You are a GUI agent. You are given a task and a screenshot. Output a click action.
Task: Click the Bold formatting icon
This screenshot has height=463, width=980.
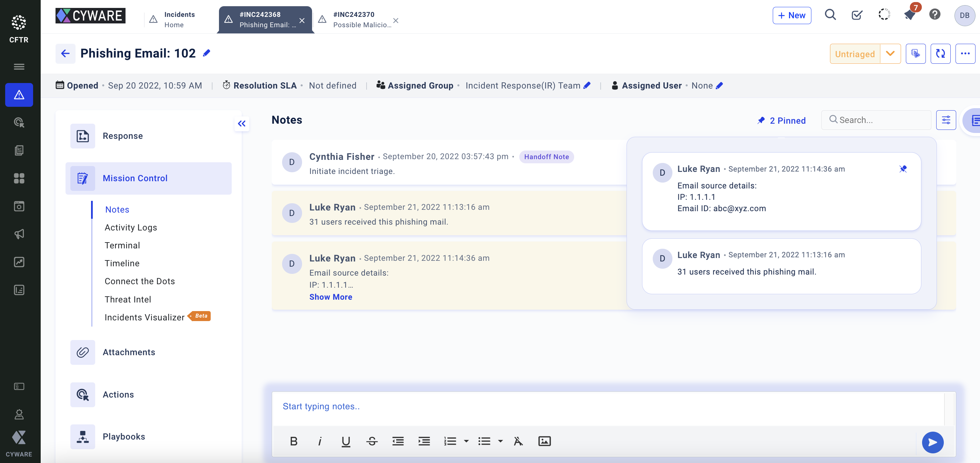pyautogui.click(x=293, y=441)
